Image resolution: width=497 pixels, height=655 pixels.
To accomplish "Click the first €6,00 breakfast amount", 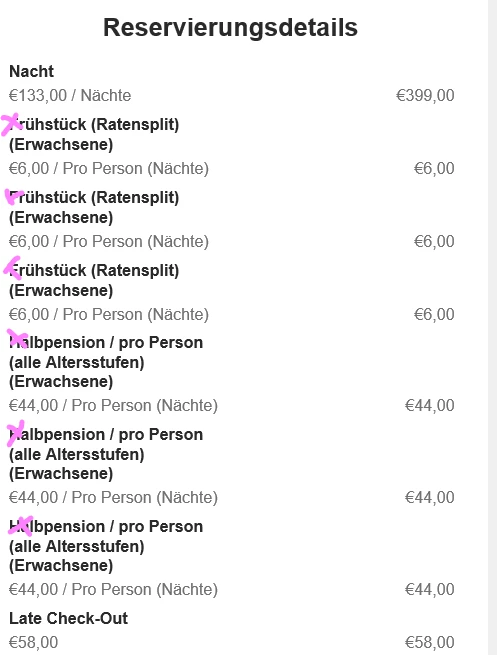I will 434,169.
